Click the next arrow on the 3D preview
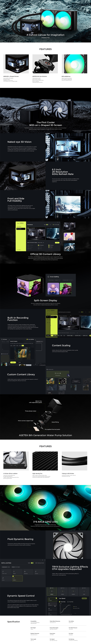Image resolution: width=91 pixels, height=644 pixels. [x=58, y=234]
